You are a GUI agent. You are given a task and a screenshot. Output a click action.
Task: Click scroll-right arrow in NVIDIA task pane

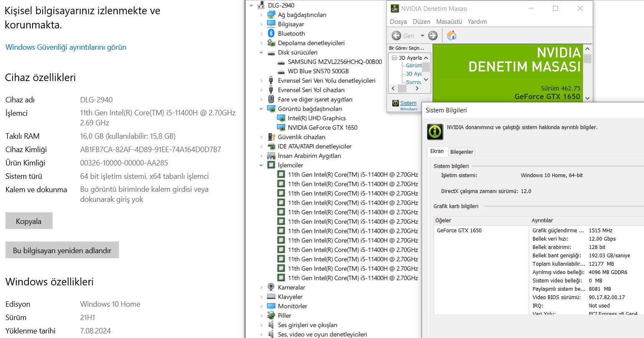417,89
